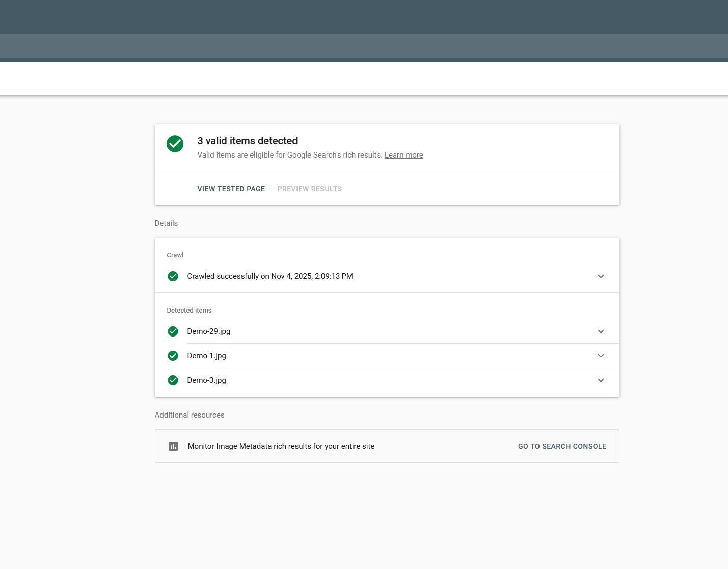Click the bar chart icon beside Monitor Image Metadata
This screenshot has width=728, height=569.
click(x=173, y=446)
